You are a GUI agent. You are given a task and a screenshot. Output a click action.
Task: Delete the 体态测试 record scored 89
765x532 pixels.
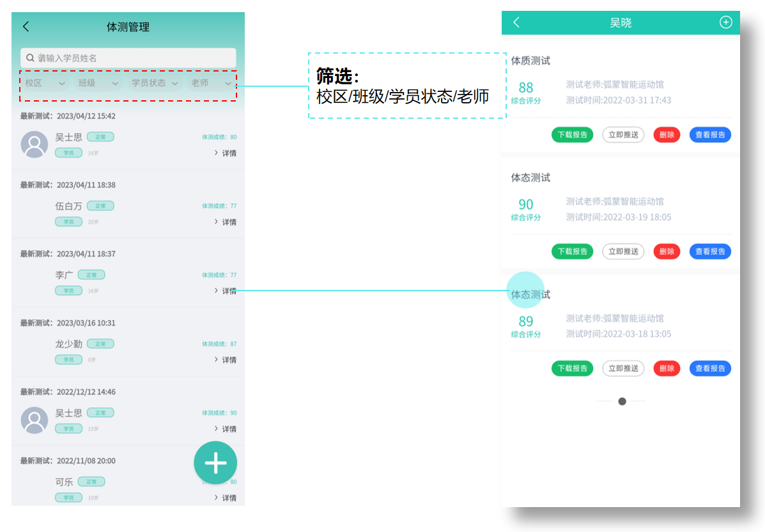coord(667,369)
